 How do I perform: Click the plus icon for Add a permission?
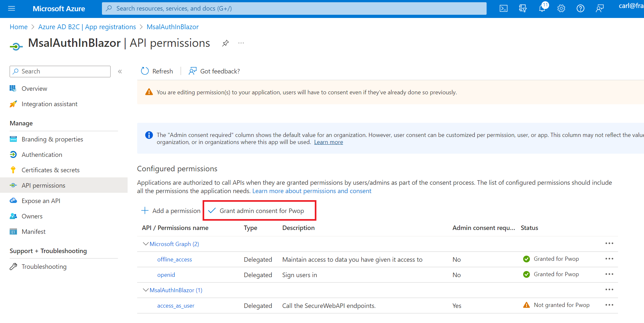pos(145,210)
